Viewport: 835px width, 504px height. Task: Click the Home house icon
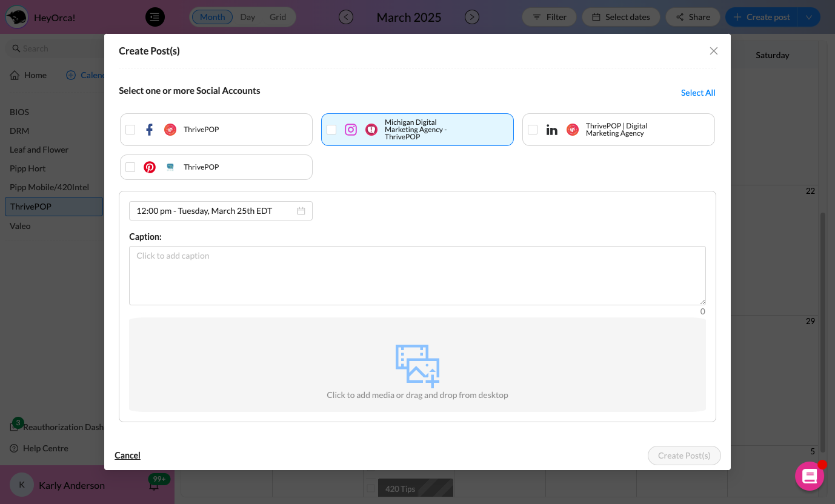click(x=15, y=75)
